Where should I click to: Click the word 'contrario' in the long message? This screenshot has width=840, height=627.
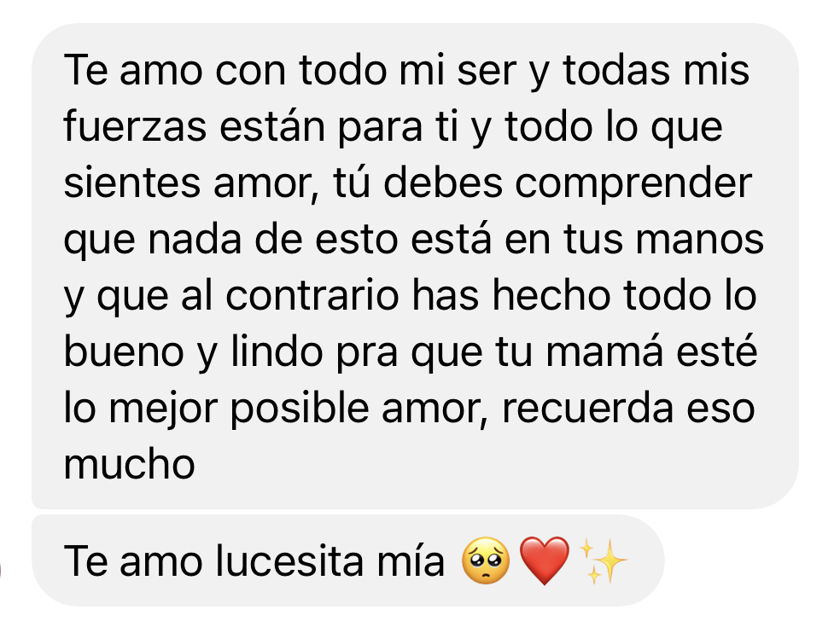click(312, 295)
